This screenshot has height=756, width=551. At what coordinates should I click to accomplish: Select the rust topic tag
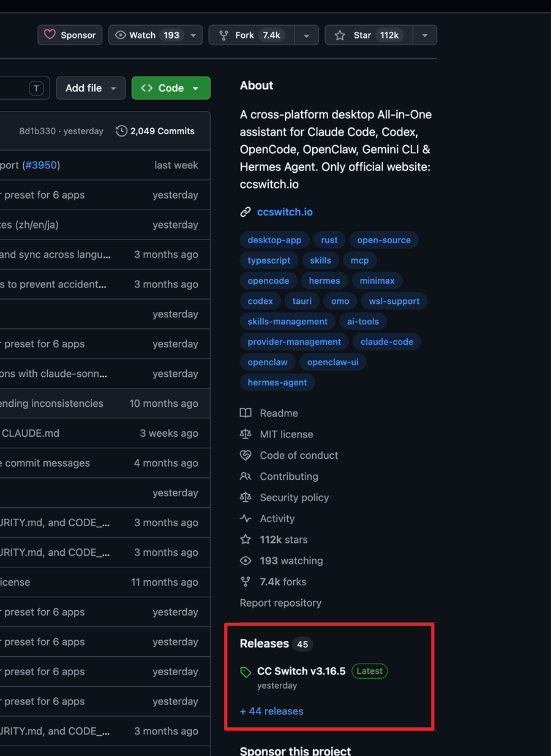[x=329, y=240]
